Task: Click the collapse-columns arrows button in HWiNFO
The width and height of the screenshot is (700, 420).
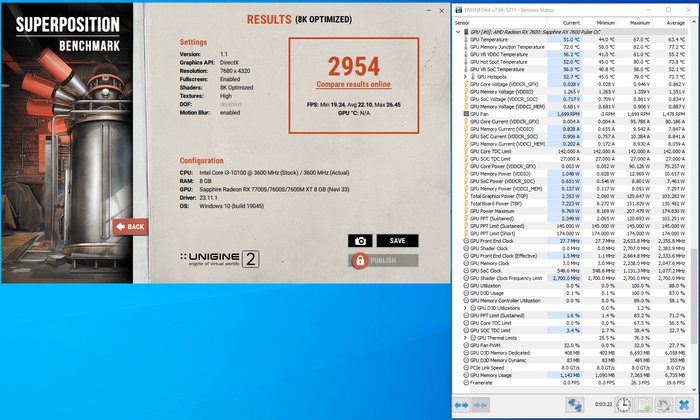Action: [x=480, y=405]
